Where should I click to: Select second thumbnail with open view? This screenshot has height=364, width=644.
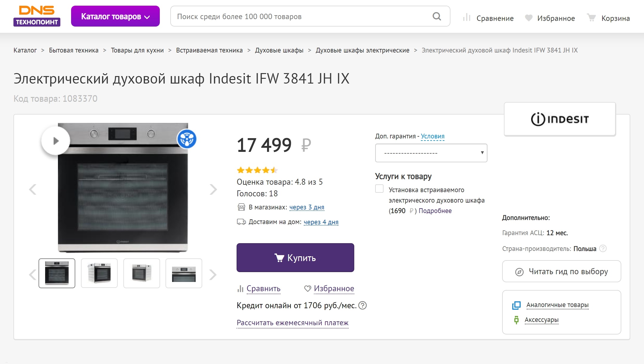(x=99, y=273)
